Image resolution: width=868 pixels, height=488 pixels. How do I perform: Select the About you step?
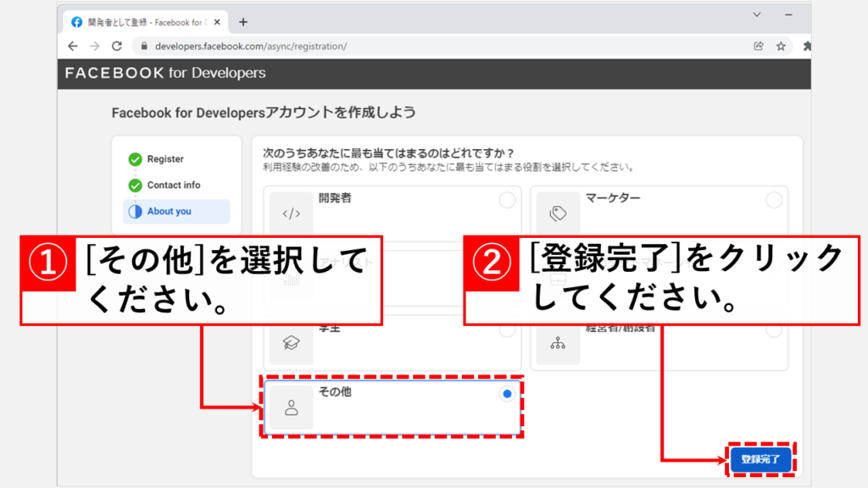(x=169, y=212)
